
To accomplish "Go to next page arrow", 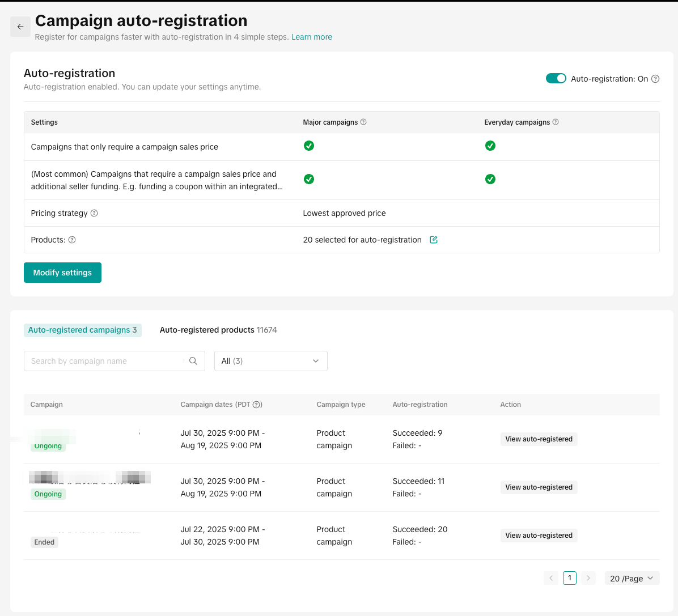I will pos(588,578).
